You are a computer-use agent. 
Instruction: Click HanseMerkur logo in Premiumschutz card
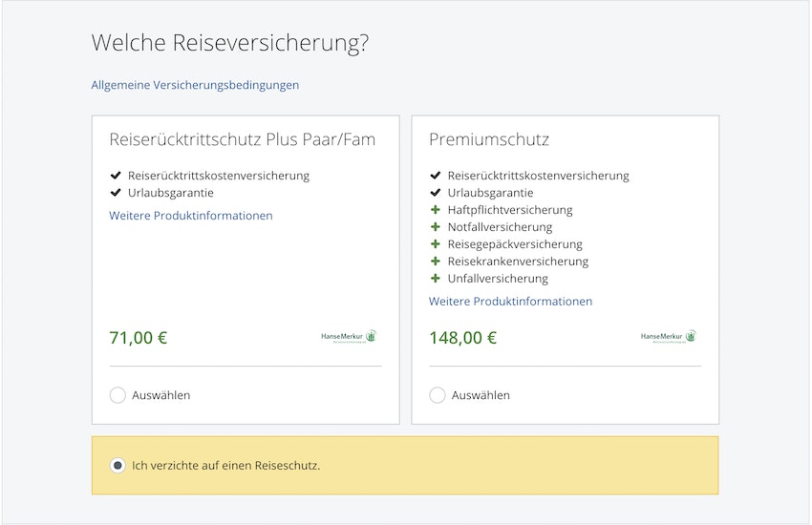click(x=669, y=337)
